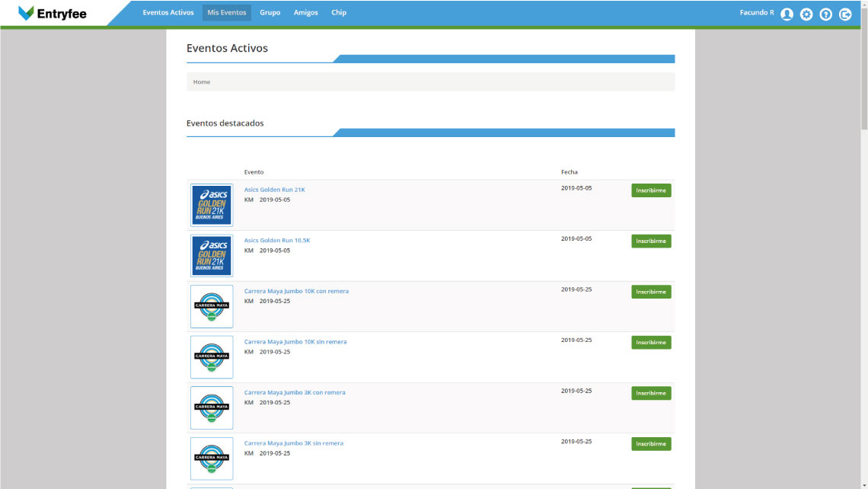The height and width of the screenshot is (489, 868).
Task: Click the Eventos destacados heading
Action: 225,123
